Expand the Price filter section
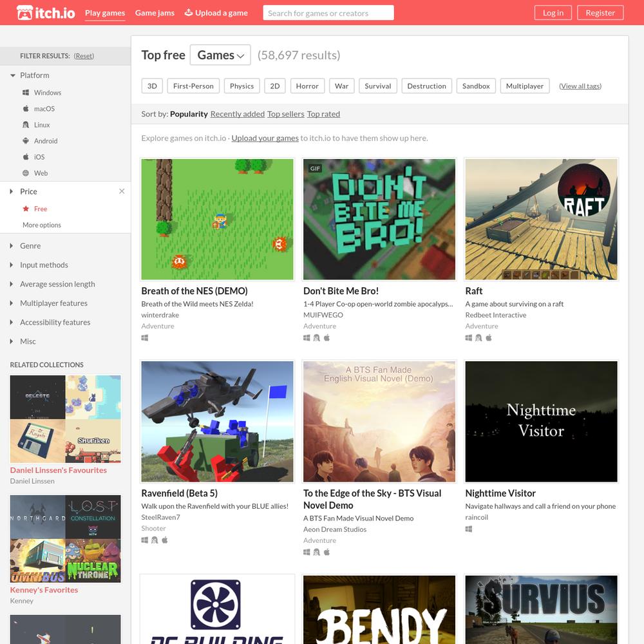 (x=11, y=191)
